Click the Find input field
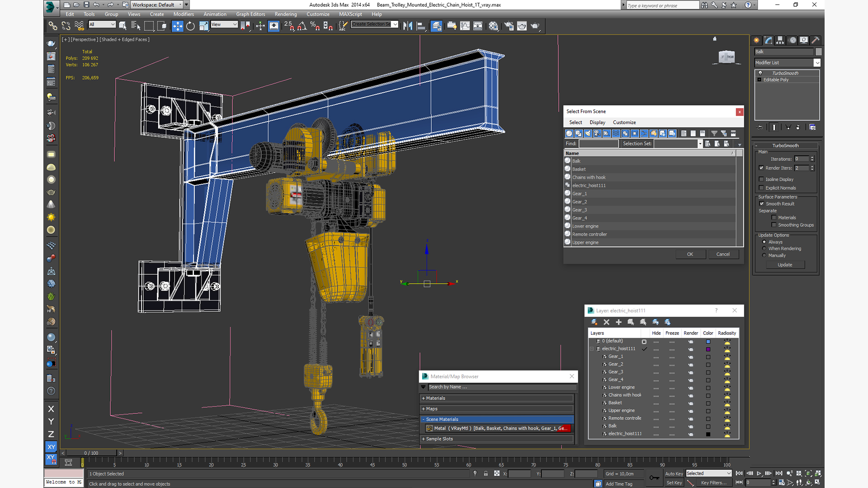Screen dimensions: 868x488 pos(599,144)
